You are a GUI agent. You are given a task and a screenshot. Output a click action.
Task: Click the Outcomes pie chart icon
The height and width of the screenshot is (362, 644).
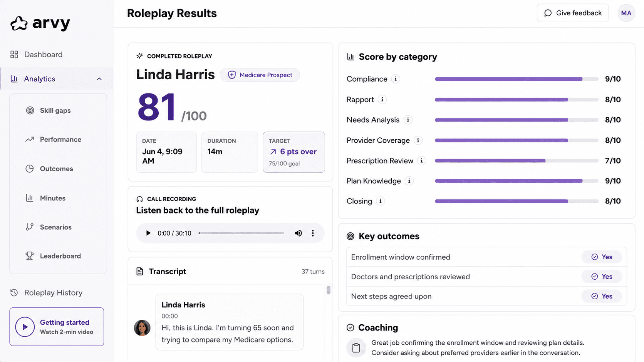(x=30, y=168)
